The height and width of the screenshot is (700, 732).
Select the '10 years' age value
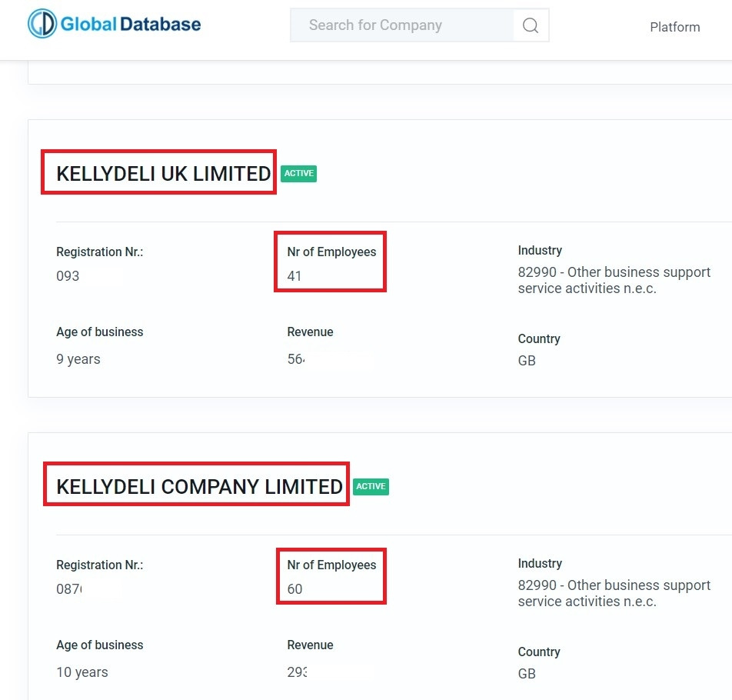coord(82,672)
